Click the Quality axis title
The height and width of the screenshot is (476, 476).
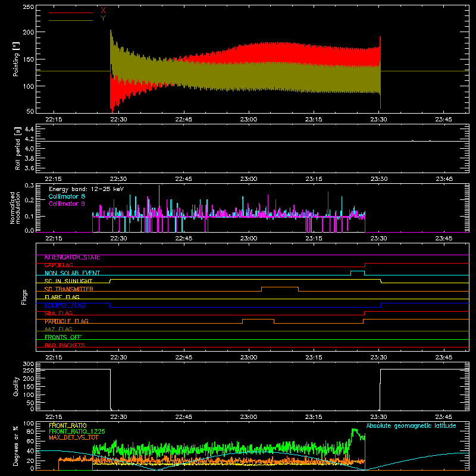pyautogui.click(x=16, y=386)
